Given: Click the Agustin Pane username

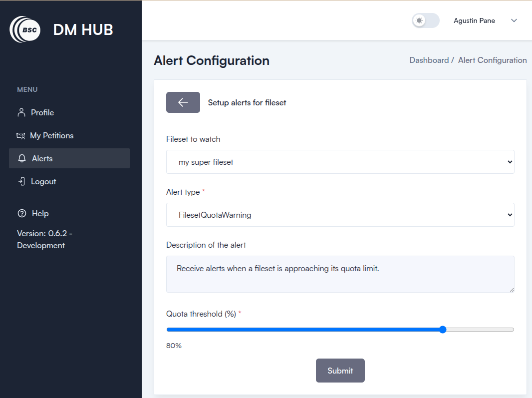Looking at the screenshot, I should click(474, 20).
